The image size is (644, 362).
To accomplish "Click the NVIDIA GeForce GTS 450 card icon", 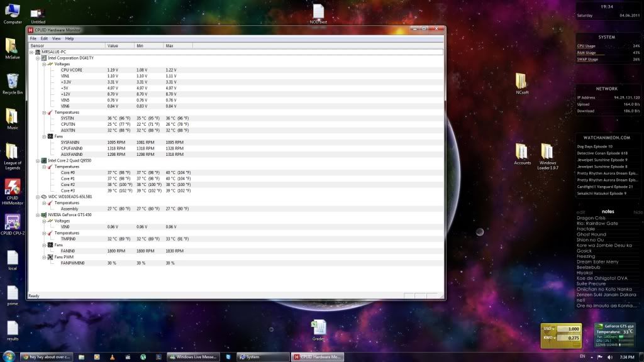I will [x=44, y=215].
